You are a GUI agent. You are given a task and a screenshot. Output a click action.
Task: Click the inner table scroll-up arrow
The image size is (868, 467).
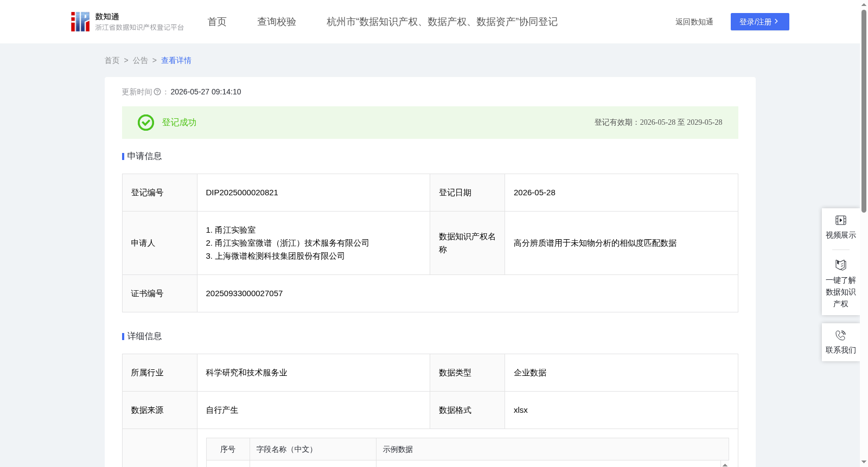tap(725, 464)
